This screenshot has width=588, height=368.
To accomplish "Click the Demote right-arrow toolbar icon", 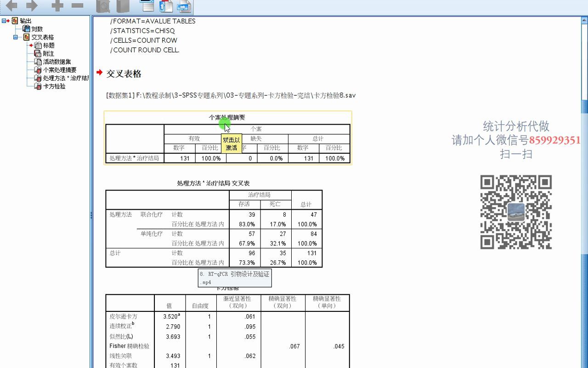I will pyautogui.click(x=32, y=6).
